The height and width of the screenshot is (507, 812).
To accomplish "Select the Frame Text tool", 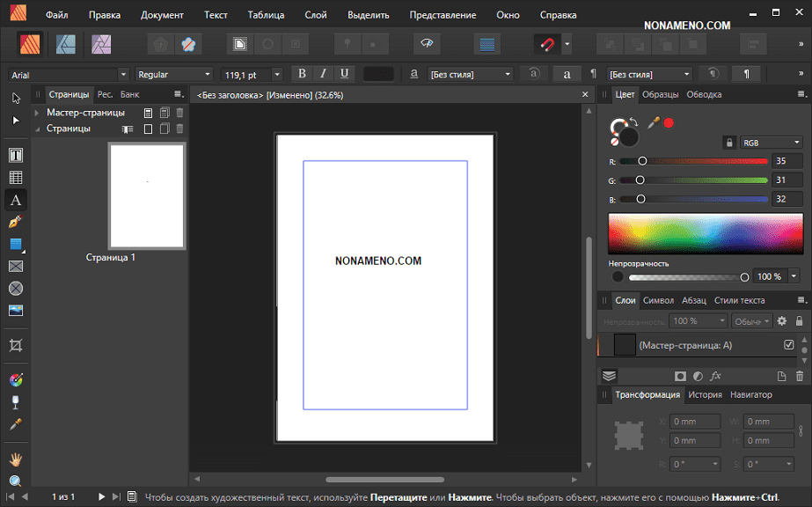I will [x=16, y=155].
